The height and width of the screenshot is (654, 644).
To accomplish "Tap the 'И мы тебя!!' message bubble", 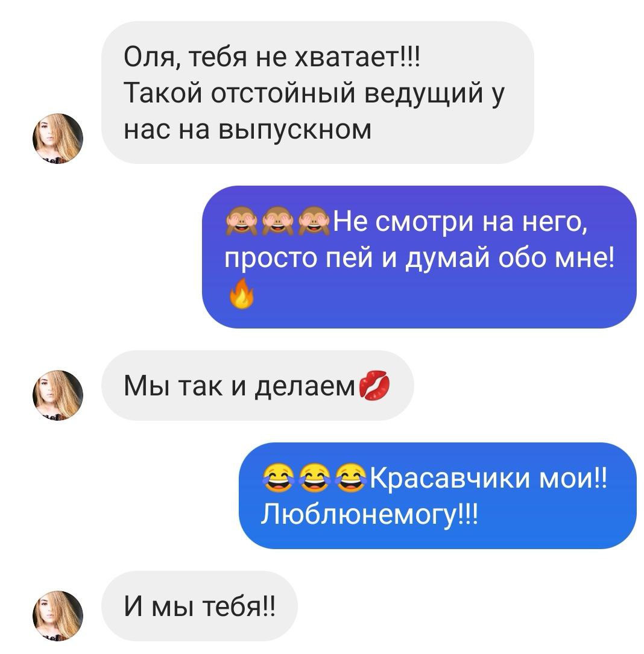I will coord(200,606).
